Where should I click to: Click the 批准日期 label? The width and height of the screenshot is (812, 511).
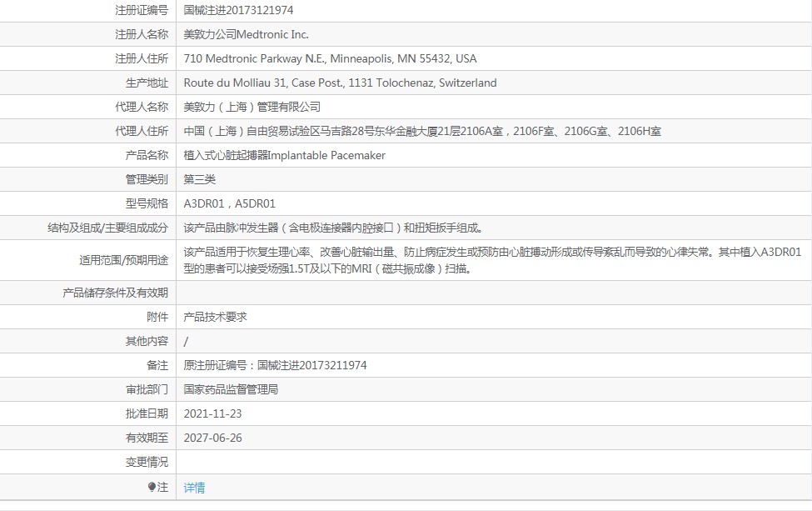point(147,414)
